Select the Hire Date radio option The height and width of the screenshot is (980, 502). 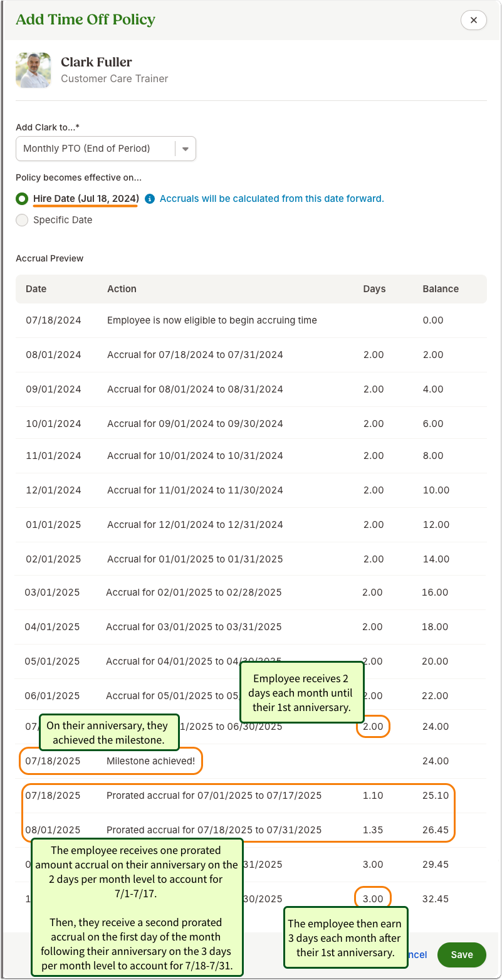point(22,199)
